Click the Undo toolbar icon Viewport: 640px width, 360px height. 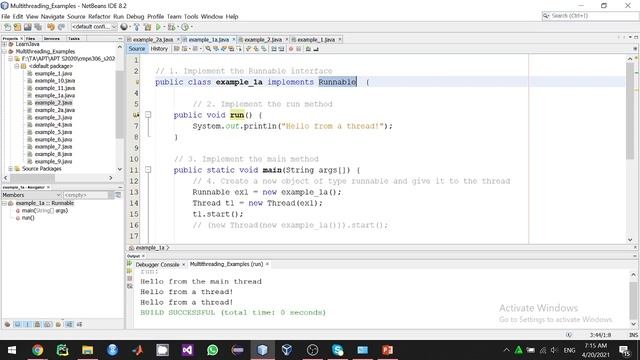point(51,27)
